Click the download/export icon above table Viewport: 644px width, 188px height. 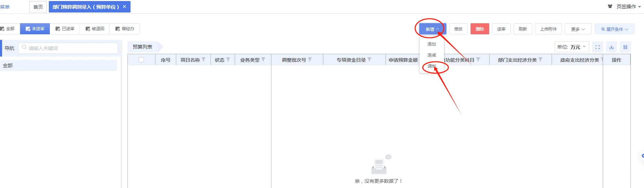click(x=611, y=47)
